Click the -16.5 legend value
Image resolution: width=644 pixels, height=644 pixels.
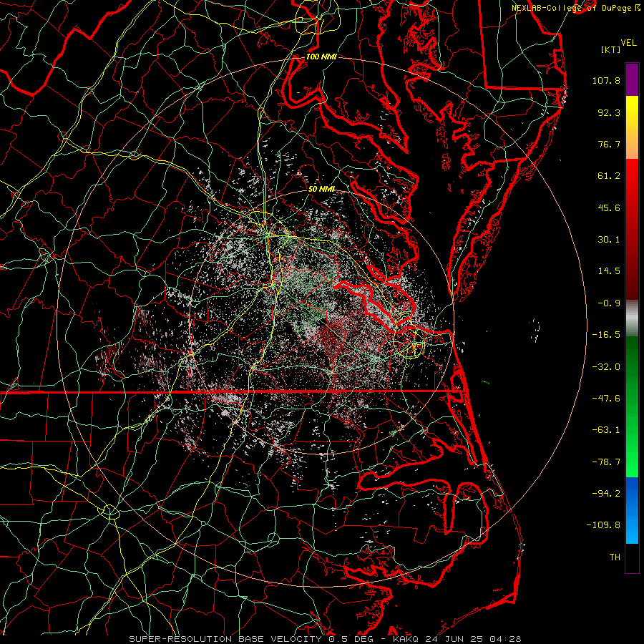point(606,335)
